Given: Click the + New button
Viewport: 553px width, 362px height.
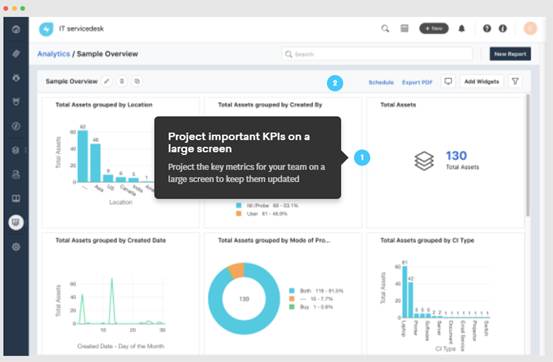Looking at the screenshot, I should click(434, 28).
